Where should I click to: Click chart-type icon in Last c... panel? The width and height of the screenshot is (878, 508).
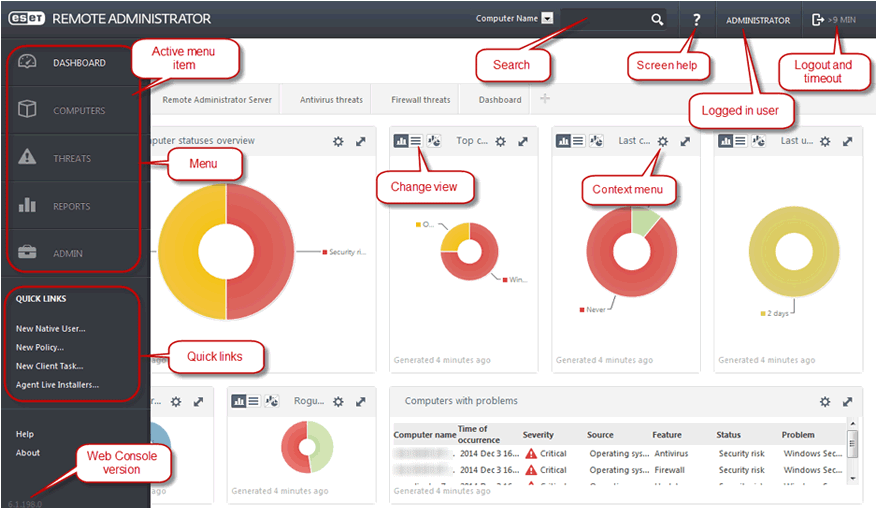point(597,141)
